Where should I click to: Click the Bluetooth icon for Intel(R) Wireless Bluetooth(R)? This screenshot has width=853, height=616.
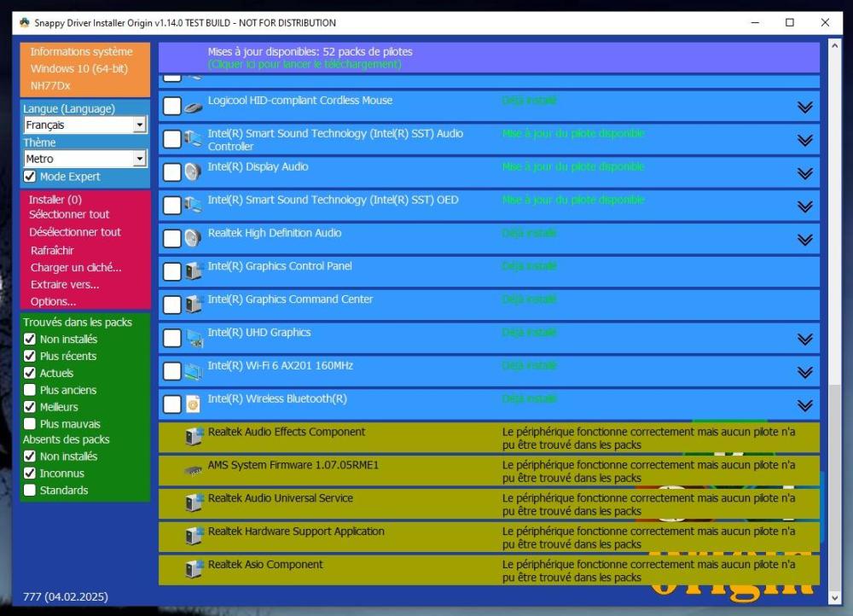[194, 404]
